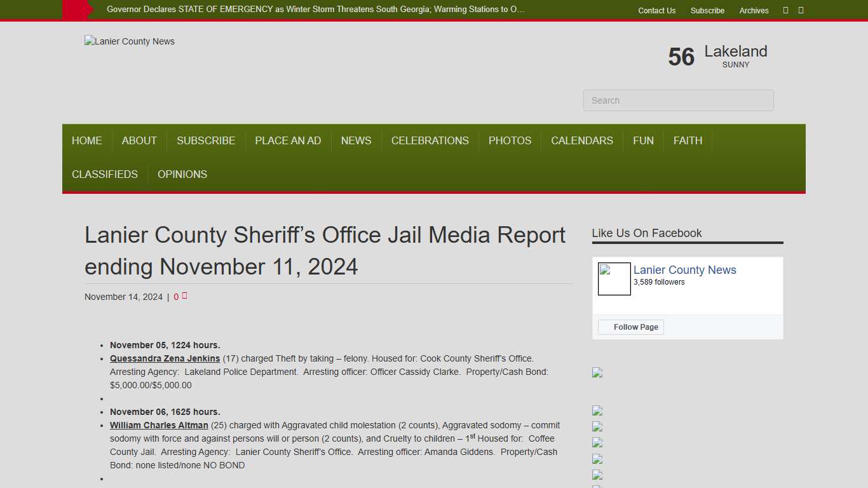The image size is (868, 488).
Task: Select the PHOTOS tab
Action: click(510, 140)
